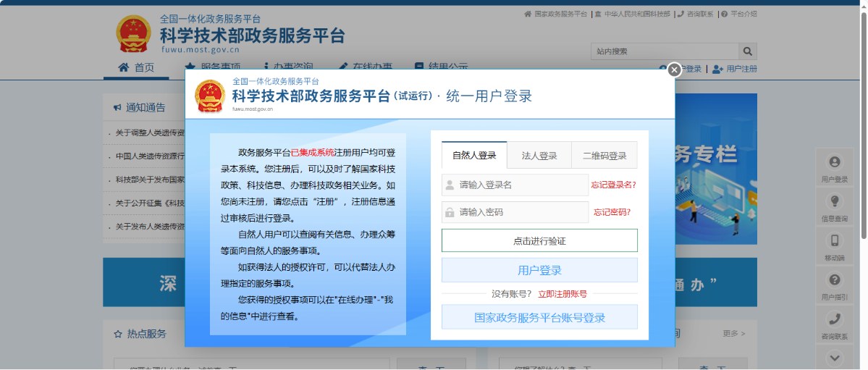Click the 用户登录 login button

point(539,270)
